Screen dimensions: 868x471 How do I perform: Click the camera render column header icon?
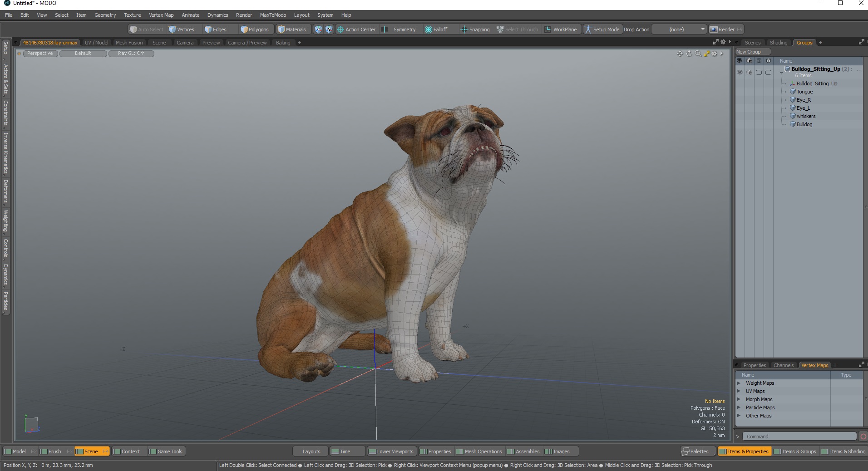pyautogui.click(x=749, y=61)
